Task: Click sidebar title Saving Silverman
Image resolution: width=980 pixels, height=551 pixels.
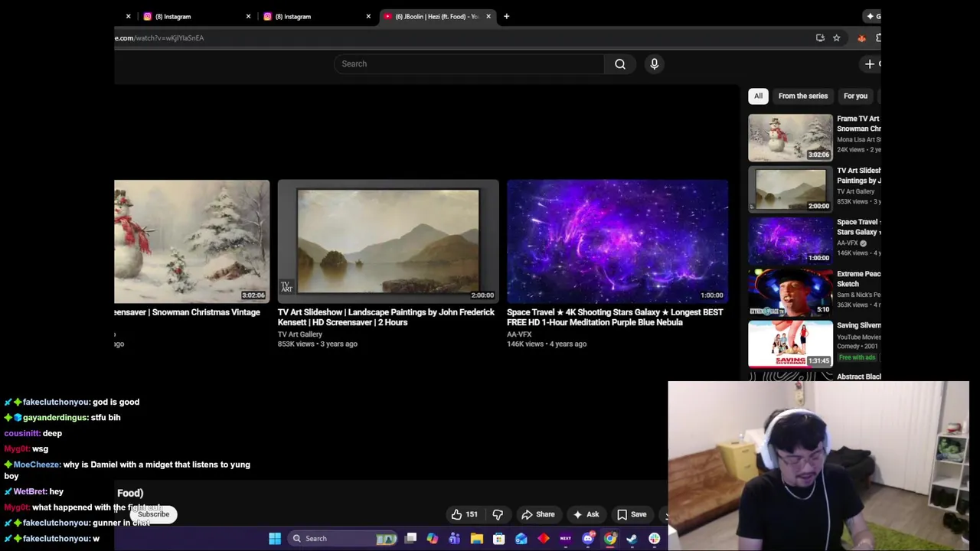Action: click(x=858, y=325)
